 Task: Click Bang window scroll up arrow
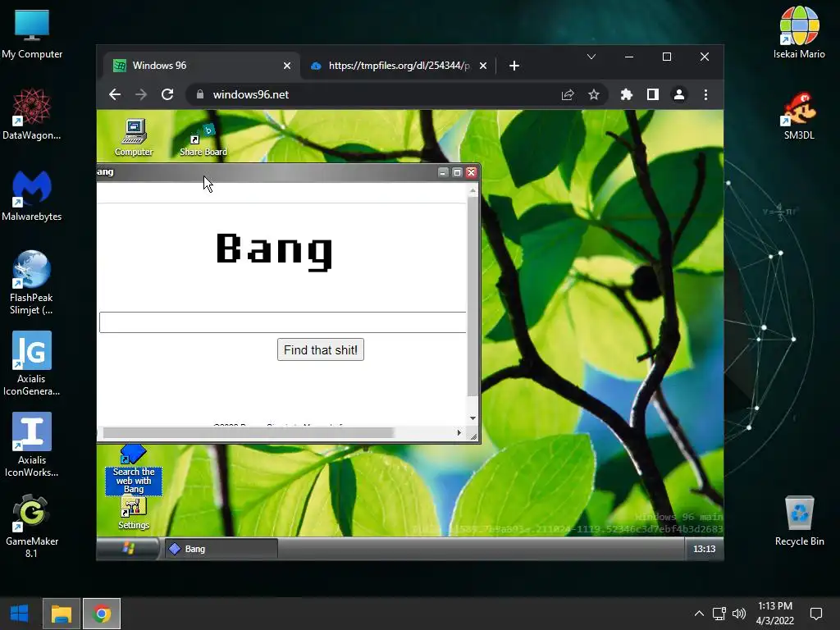pyautogui.click(x=472, y=190)
